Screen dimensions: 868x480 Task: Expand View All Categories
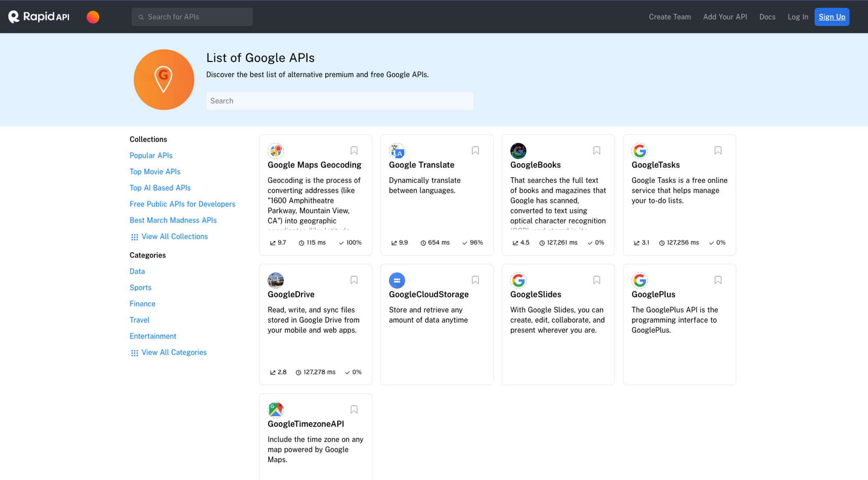[x=174, y=352]
